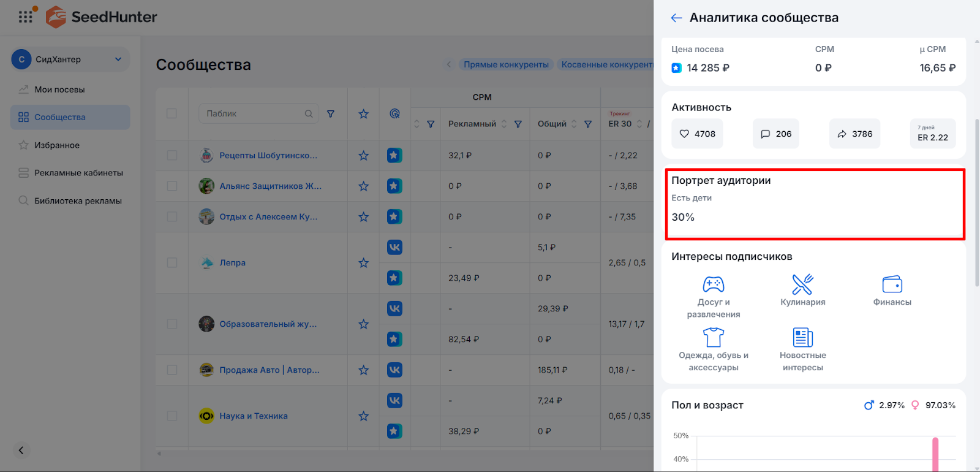
Task: Click the back arrow in community analytics panel
Action: [676, 18]
